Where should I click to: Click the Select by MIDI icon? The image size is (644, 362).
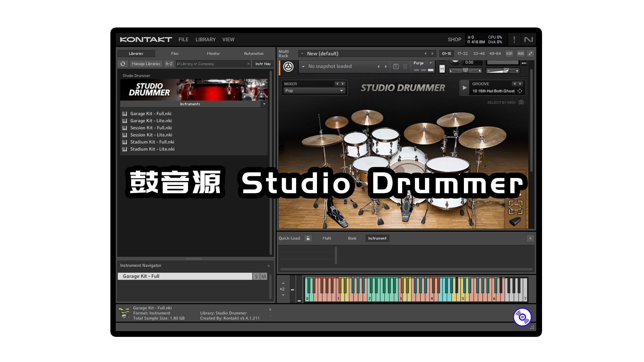point(521,103)
